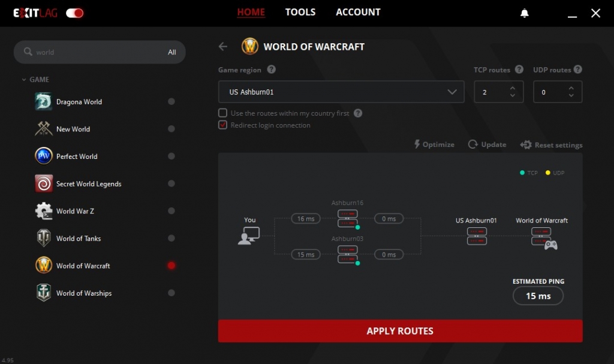Select World of Tanks in game list
Screen dimensions: 614x364
tap(79, 238)
